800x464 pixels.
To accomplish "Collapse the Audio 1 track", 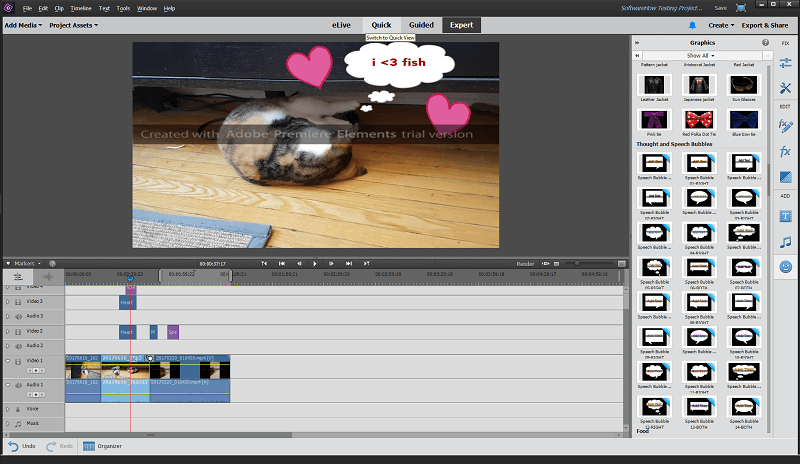I will click(8, 385).
